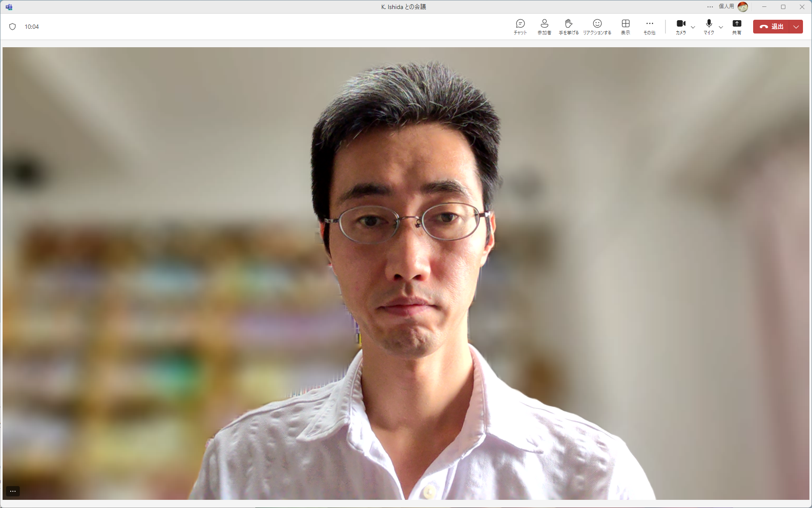
Task: Expand the 退出 leave options dropdown
Action: 796,26
